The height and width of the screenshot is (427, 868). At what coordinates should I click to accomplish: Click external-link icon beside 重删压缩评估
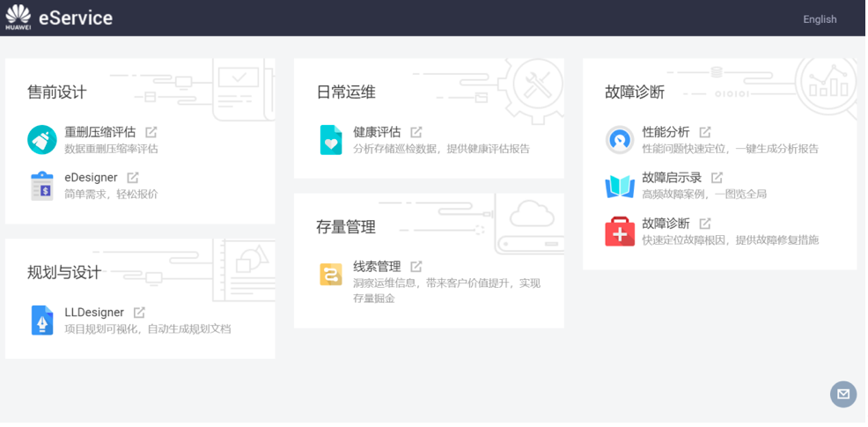point(151,132)
